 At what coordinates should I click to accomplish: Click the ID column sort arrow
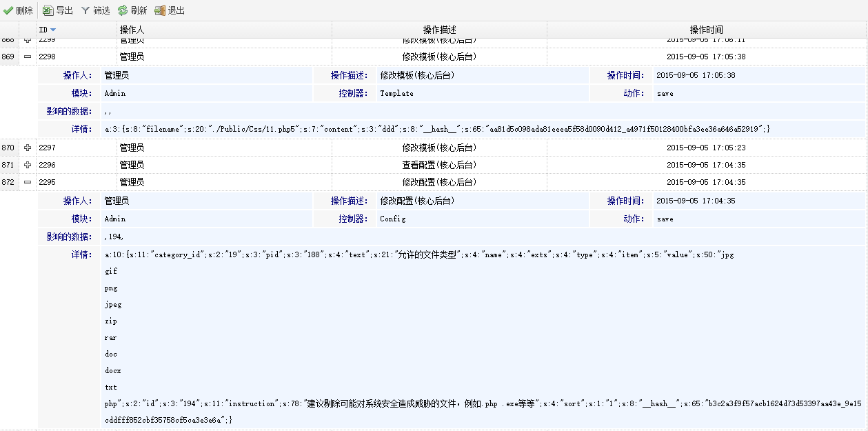(x=53, y=30)
